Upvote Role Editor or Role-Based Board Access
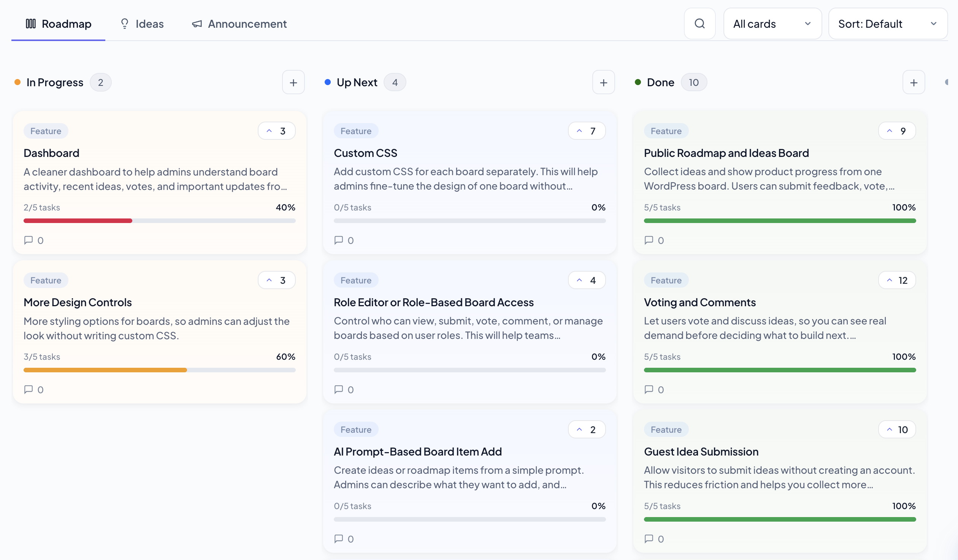 click(x=587, y=280)
